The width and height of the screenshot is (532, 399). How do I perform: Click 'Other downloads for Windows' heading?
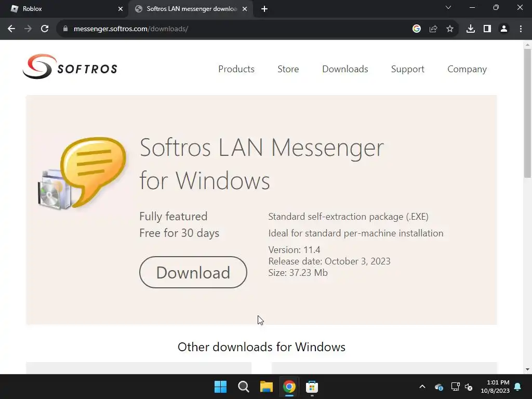(x=261, y=347)
